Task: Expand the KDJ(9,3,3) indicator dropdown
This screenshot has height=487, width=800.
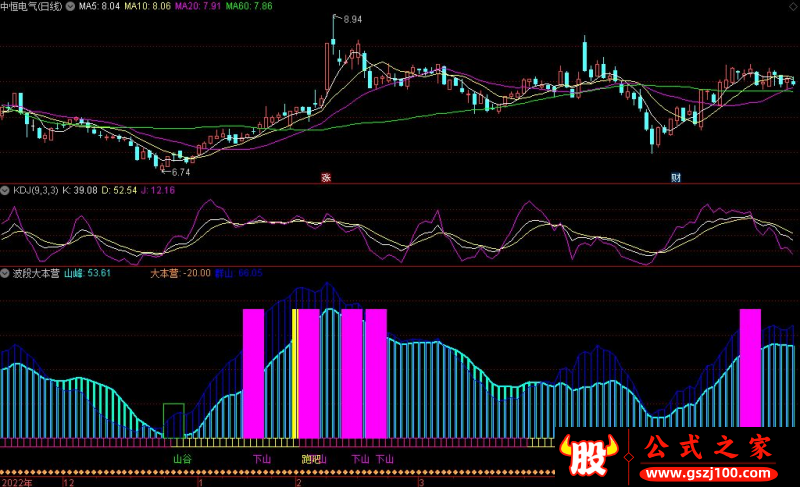Action: (x=5, y=189)
